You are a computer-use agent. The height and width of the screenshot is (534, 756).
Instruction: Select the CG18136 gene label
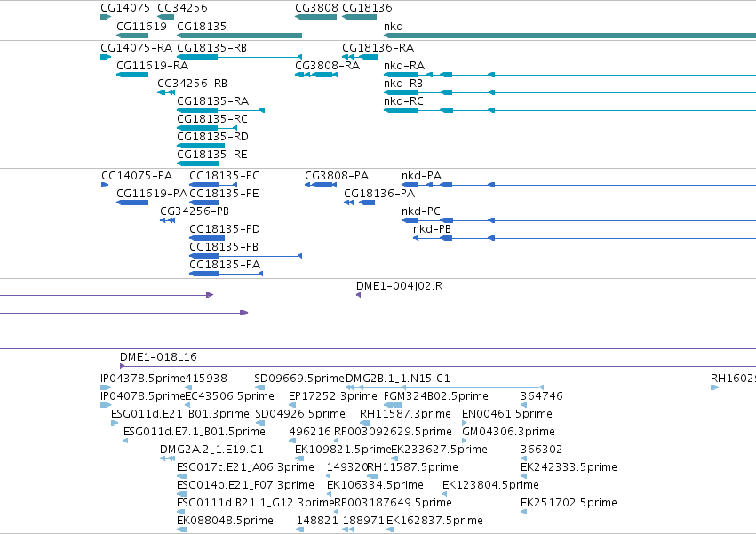(x=368, y=8)
